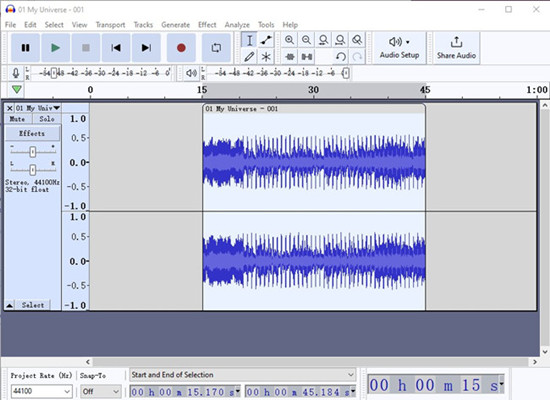
Task: Click the selection start time field
Action: pos(182,392)
